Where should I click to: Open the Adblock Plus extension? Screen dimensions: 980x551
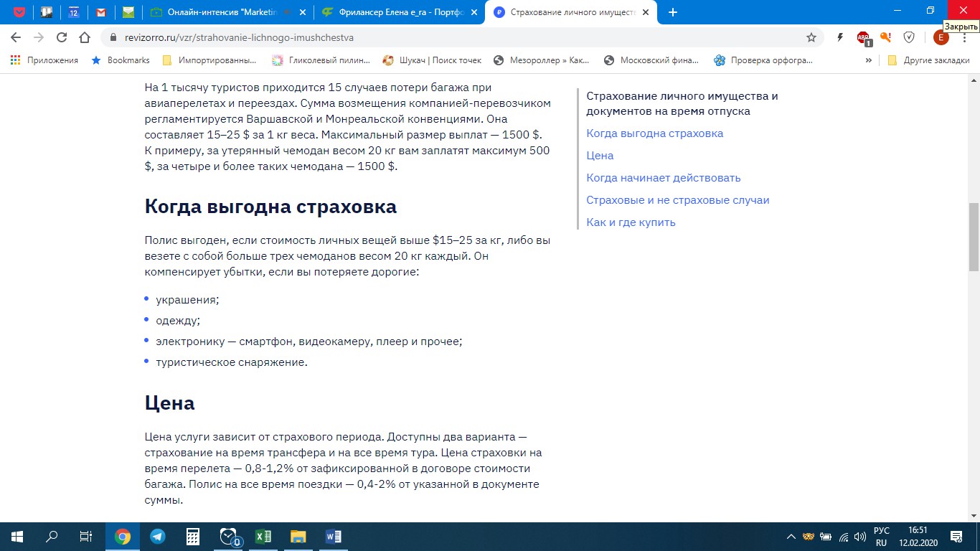coord(864,38)
